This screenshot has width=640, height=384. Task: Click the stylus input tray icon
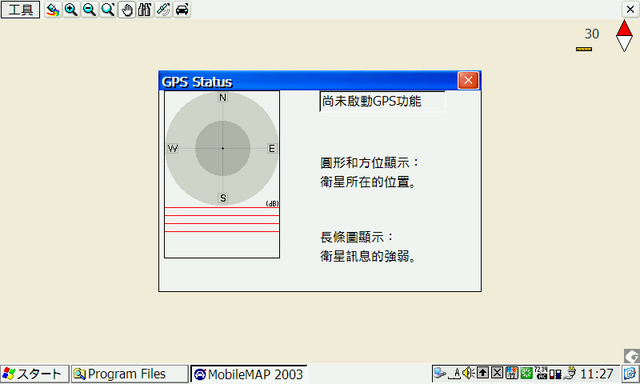(x=456, y=373)
